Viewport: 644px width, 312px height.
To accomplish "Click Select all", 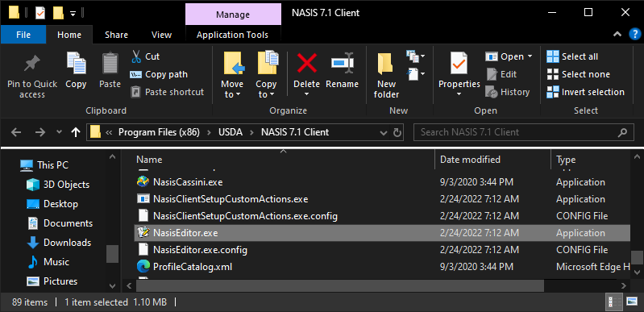I will 572,56.
